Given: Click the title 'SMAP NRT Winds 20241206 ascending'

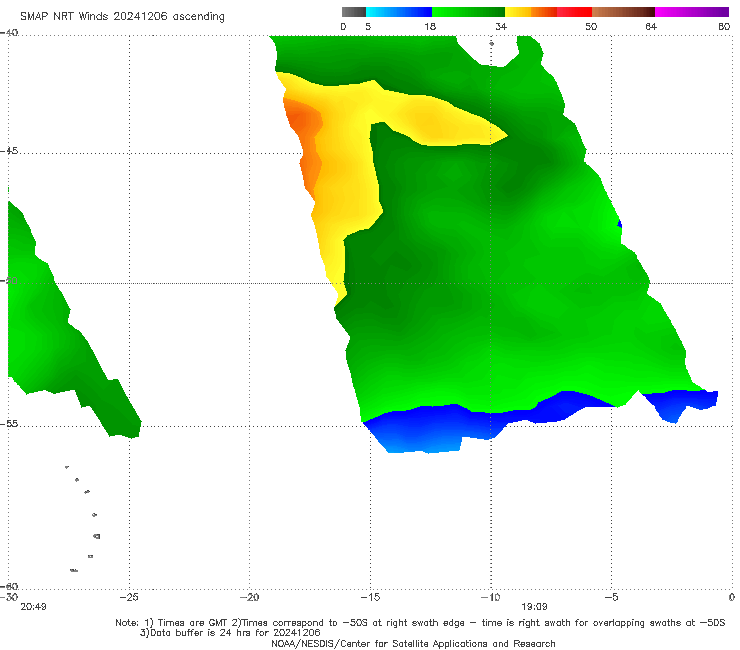Looking at the screenshot, I should tap(122, 16).
